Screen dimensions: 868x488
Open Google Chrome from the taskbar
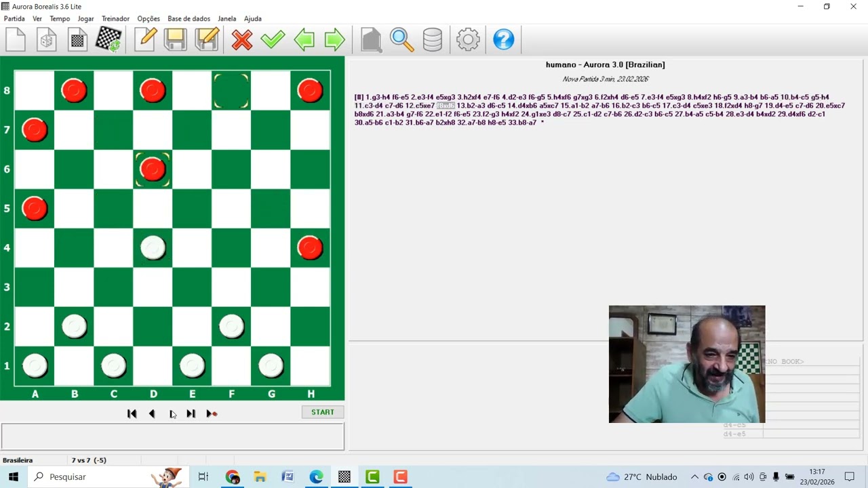pos(233,476)
